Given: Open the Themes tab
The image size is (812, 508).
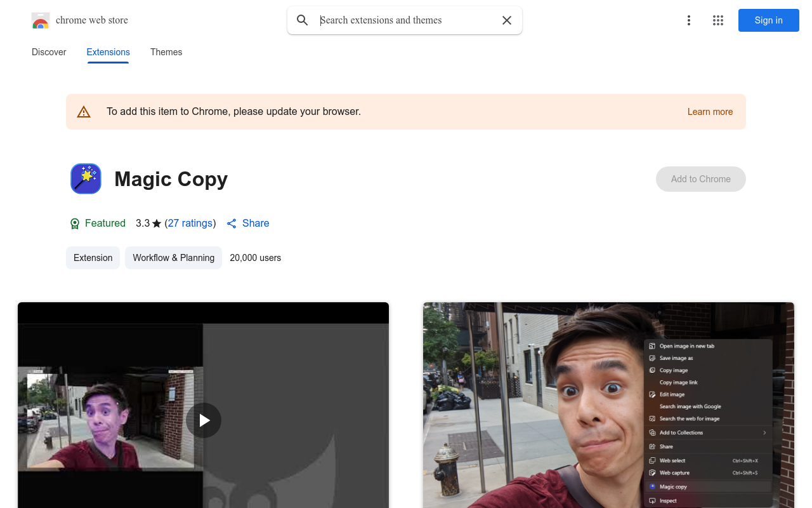Looking at the screenshot, I should click(166, 52).
